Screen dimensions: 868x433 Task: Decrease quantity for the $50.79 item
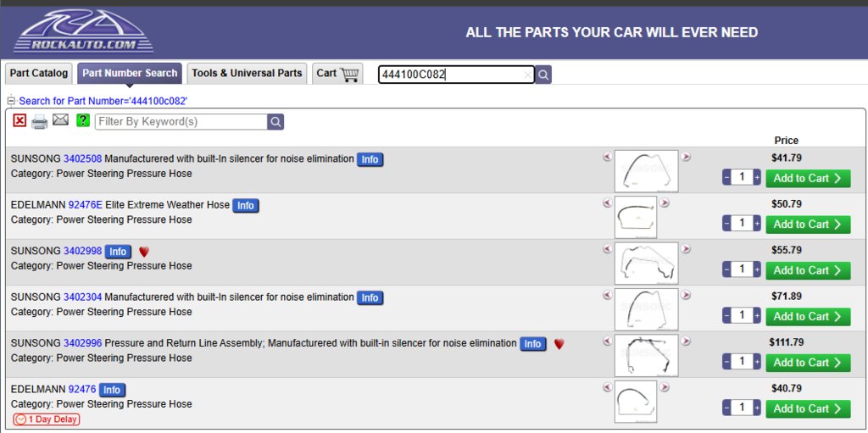726,224
